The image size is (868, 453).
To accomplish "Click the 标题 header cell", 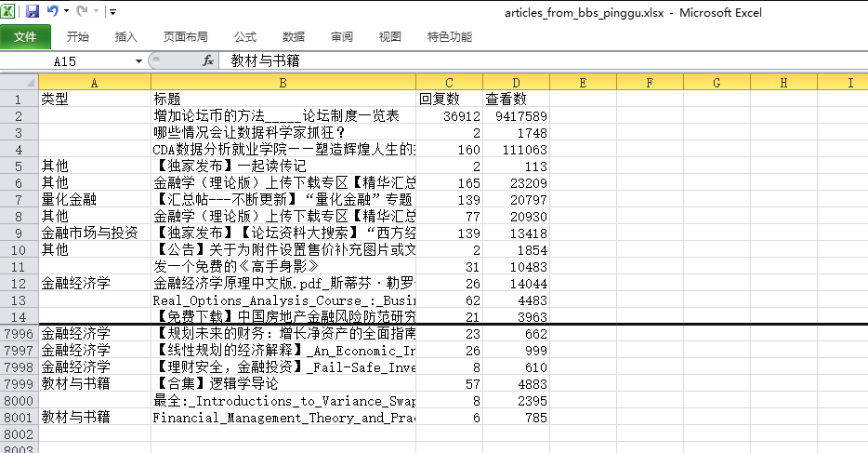I will pos(283,100).
